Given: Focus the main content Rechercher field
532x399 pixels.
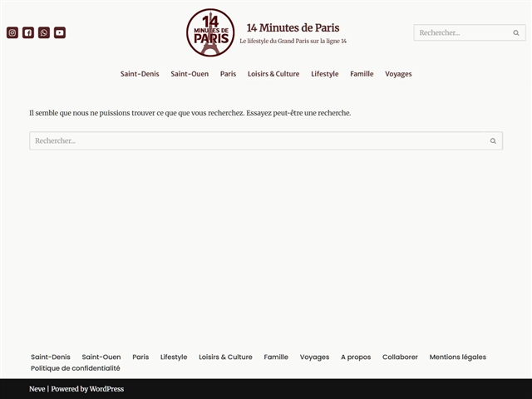Looking at the screenshot, I should (256, 141).
